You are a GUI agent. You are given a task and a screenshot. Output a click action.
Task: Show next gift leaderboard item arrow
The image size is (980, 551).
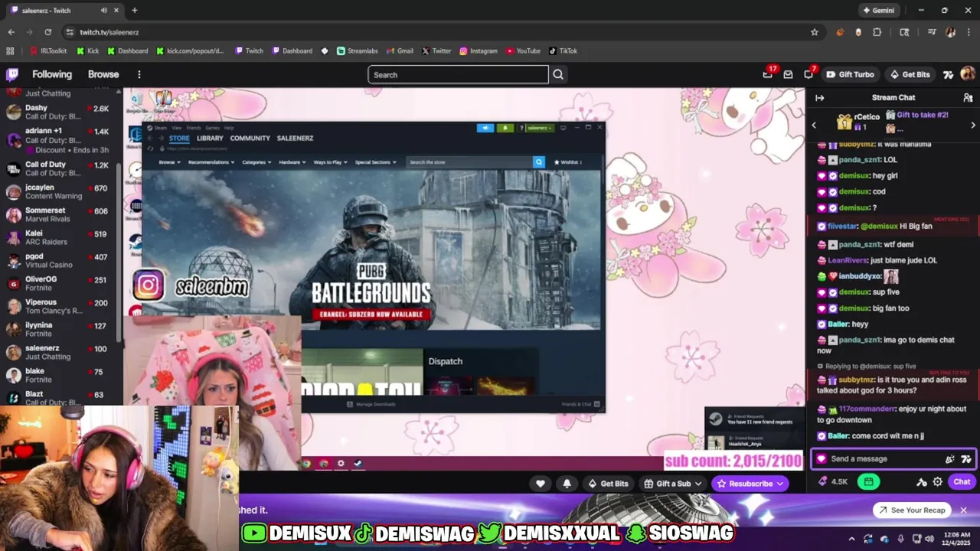[973, 125]
